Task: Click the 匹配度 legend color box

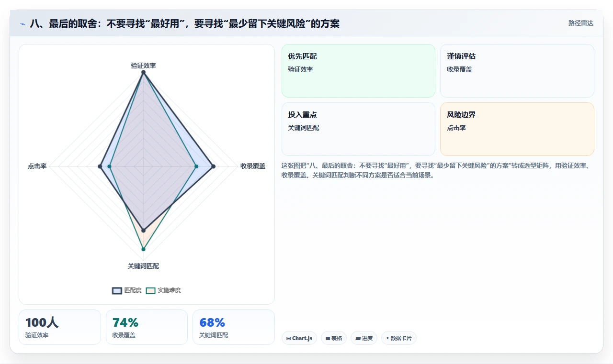Action: [x=117, y=290]
